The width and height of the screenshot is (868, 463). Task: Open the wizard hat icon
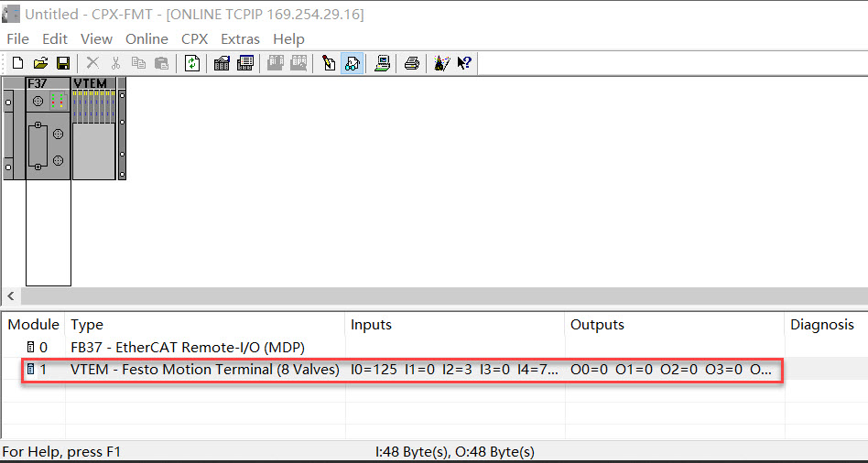pos(441,63)
